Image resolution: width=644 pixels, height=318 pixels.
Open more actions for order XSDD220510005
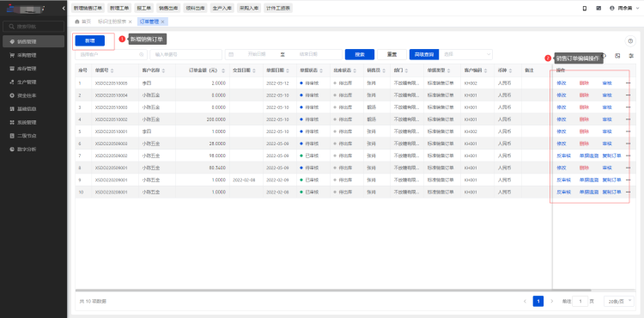[x=628, y=83]
